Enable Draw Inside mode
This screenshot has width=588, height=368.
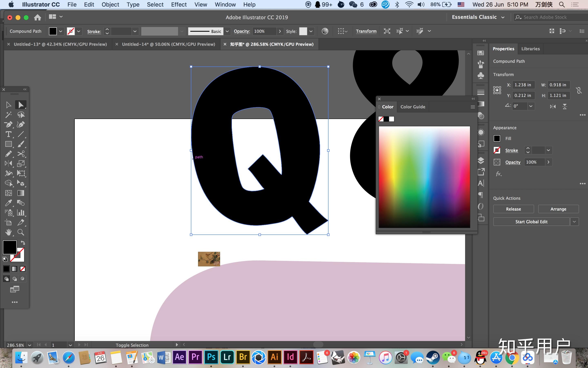coord(23,279)
